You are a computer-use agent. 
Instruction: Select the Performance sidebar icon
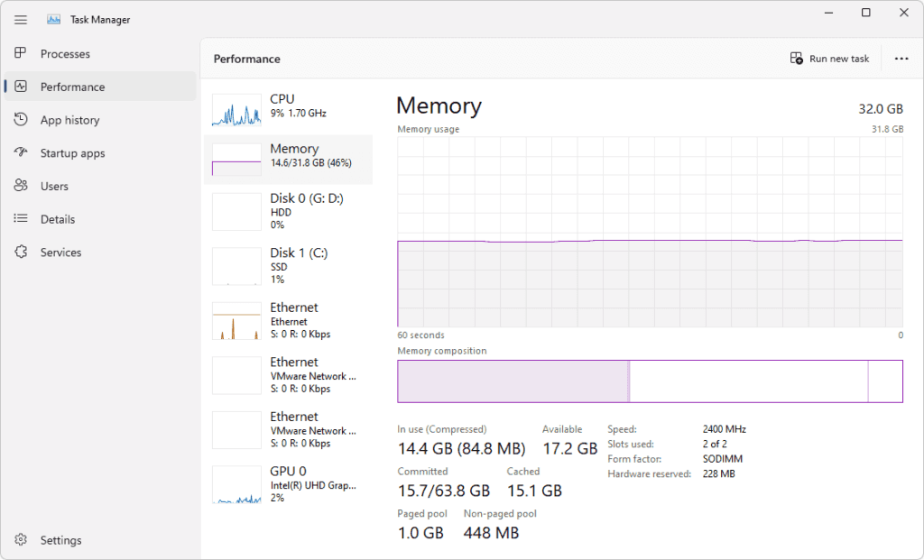click(x=20, y=87)
